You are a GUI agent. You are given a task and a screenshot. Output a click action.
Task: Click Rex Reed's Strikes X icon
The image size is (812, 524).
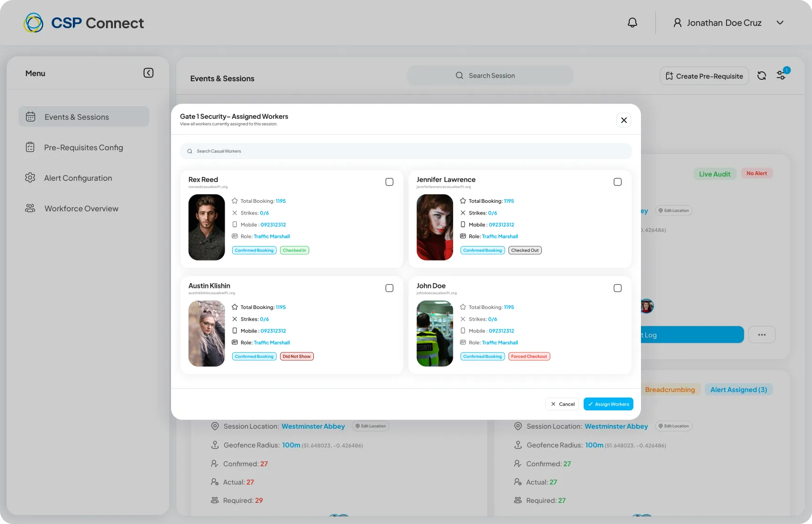coord(234,213)
